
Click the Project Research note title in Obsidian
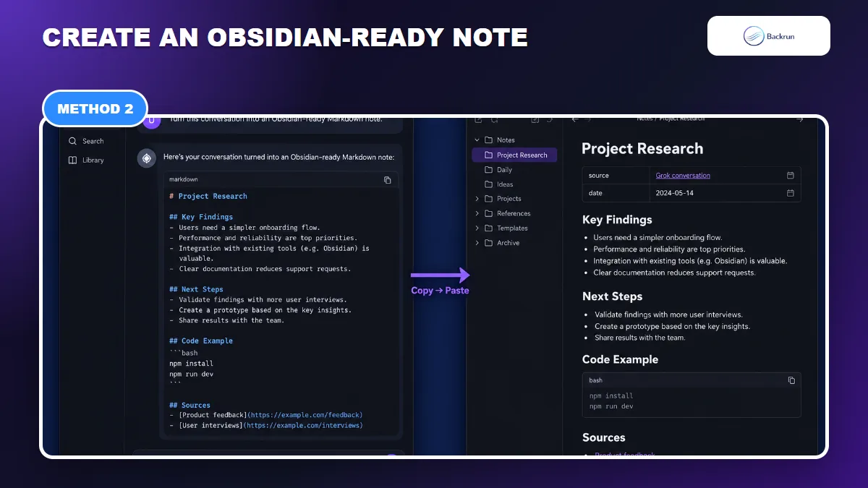pyautogui.click(x=642, y=149)
